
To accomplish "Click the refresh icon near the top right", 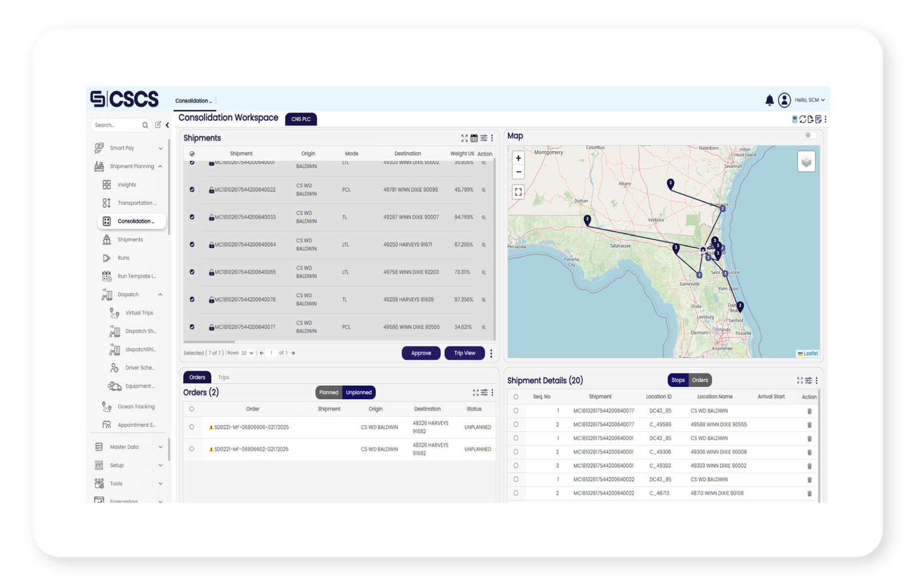I will point(803,119).
